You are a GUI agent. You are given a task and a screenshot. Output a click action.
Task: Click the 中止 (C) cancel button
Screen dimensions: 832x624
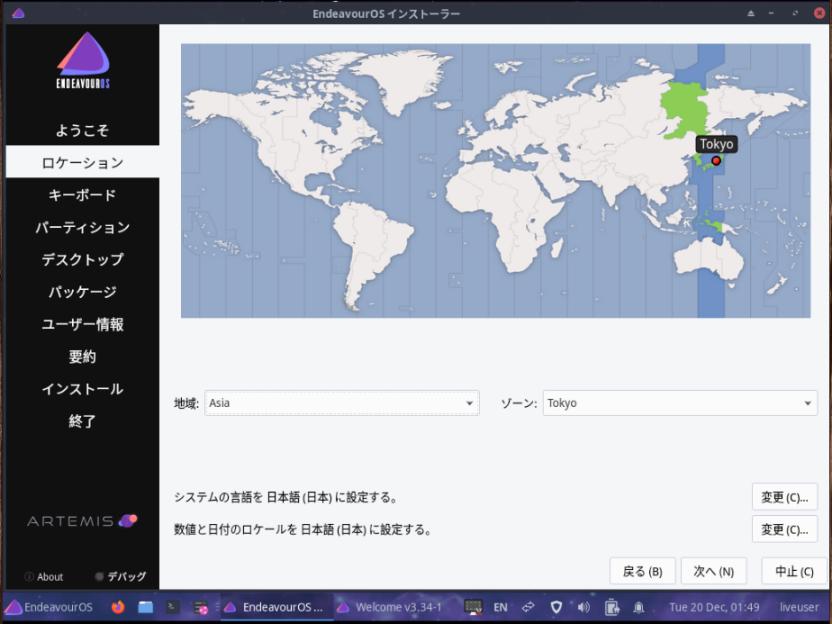click(794, 571)
